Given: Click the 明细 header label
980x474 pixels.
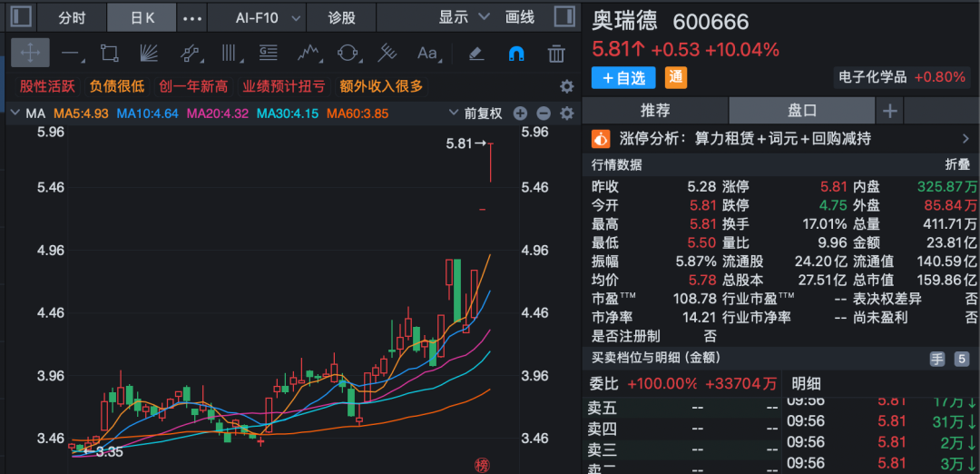Looking at the screenshot, I should pos(807,383).
